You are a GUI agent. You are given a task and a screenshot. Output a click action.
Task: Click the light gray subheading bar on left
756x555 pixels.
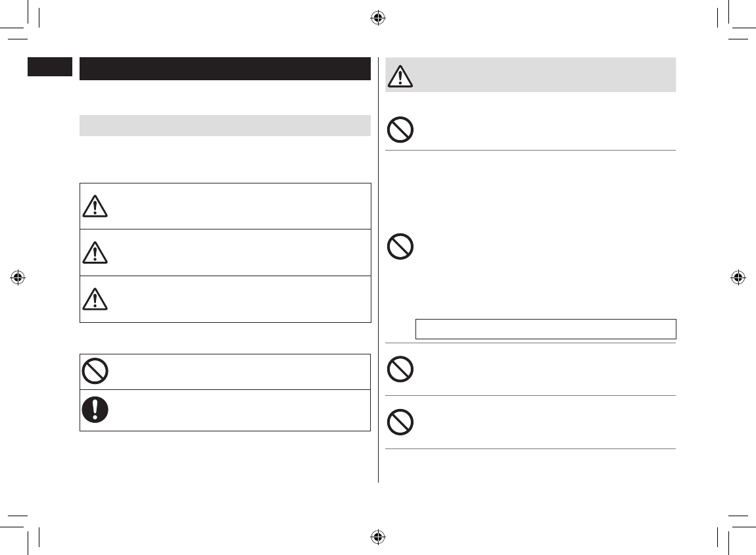coord(225,125)
